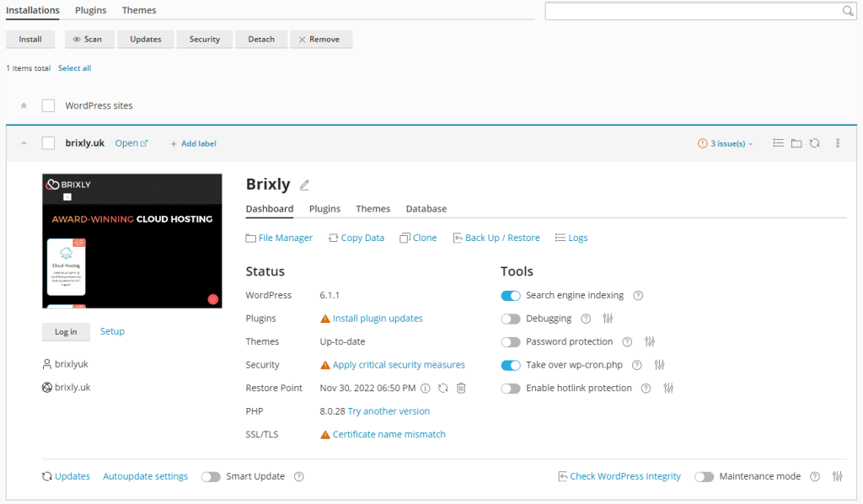
Task: Open File Manager
Action: (279, 238)
